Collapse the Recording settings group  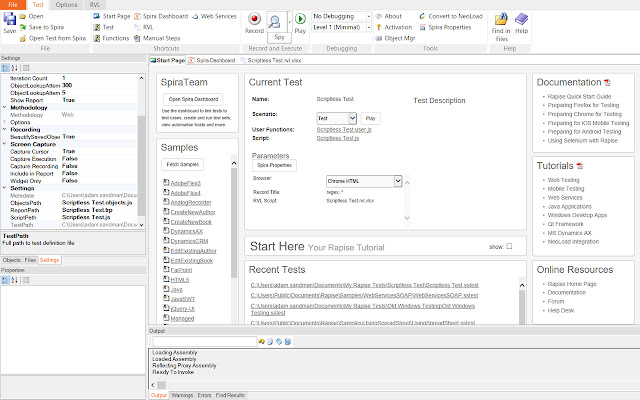pyautogui.click(x=4, y=129)
